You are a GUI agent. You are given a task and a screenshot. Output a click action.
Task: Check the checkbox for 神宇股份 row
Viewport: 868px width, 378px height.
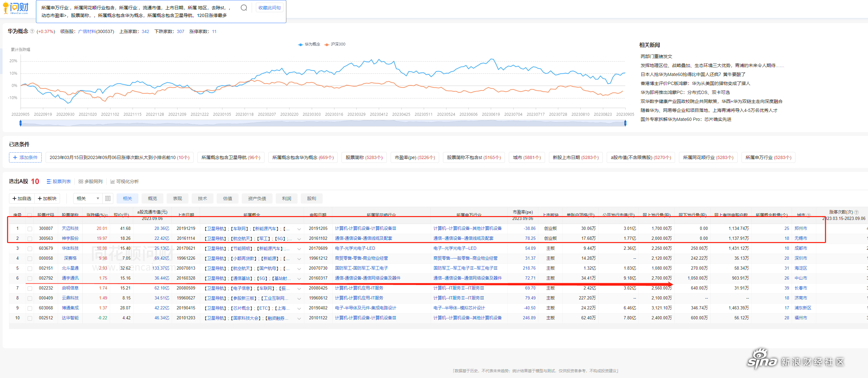tap(30, 239)
